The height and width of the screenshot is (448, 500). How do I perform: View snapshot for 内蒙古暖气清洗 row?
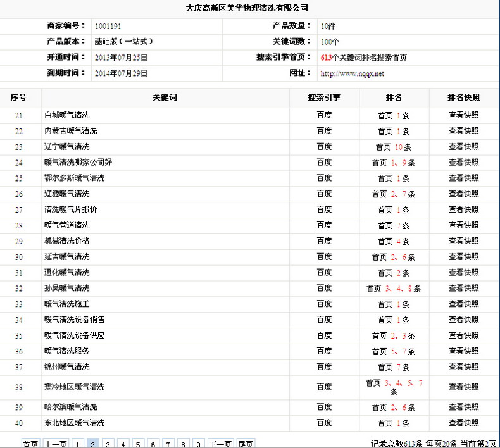point(464,131)
